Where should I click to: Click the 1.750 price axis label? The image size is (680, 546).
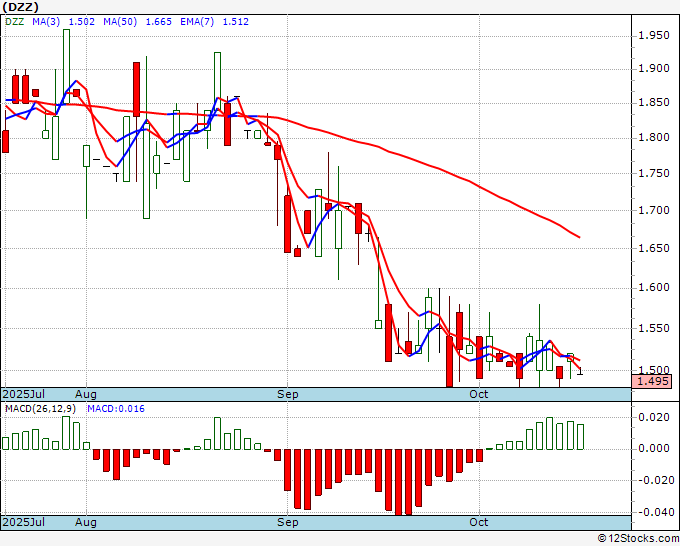[x=654, y=173]
